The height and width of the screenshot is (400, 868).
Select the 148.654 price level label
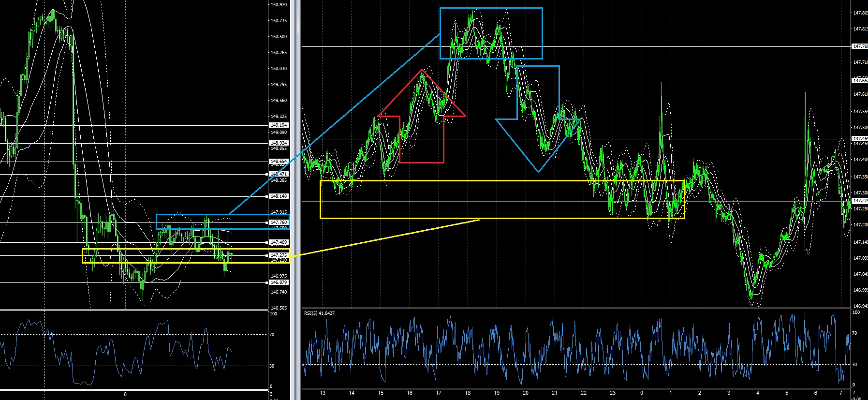coord(279,162)
